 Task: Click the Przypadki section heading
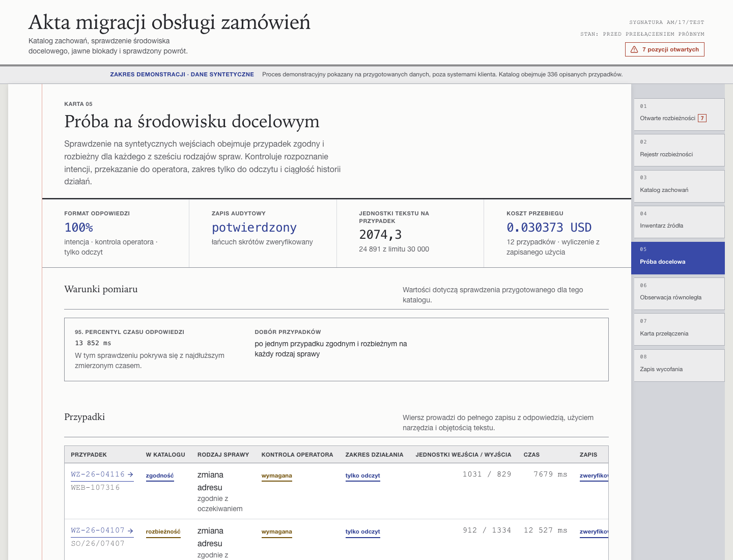click(x=84, y=417)
